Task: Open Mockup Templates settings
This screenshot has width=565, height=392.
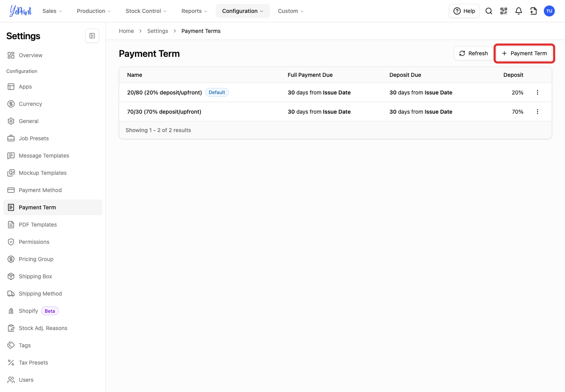Action: (53, 173)
